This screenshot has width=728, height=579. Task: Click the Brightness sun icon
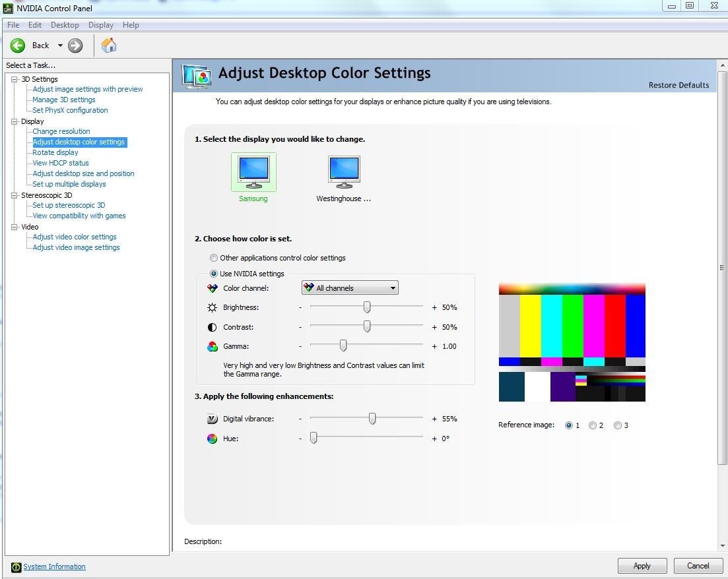pos(212,307)
